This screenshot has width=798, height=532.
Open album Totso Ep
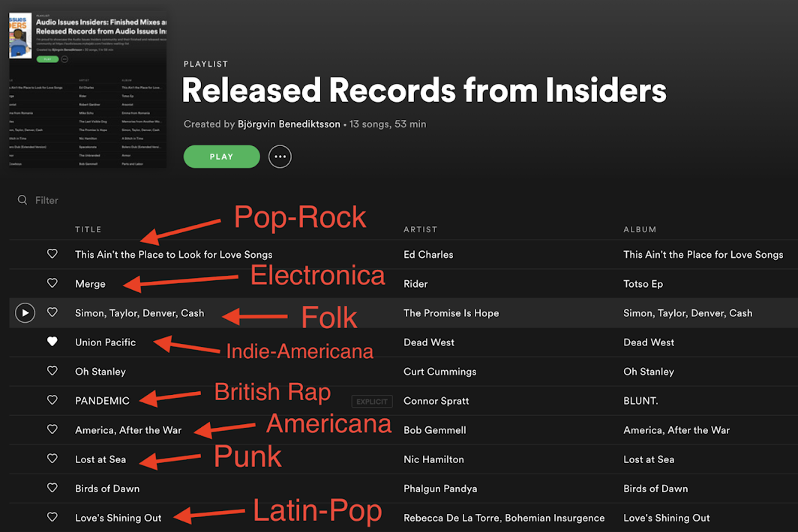pos(643,284)
